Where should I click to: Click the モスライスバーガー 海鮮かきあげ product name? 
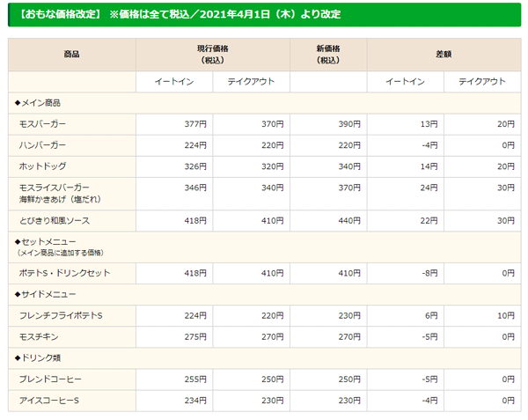[x=60, y=194]
